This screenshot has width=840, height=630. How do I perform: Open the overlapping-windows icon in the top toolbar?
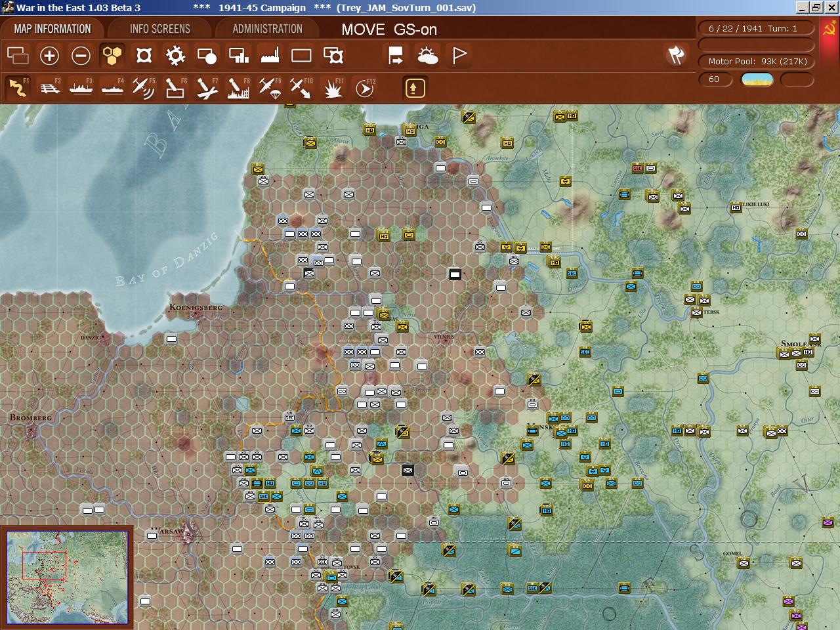point(18,56)
